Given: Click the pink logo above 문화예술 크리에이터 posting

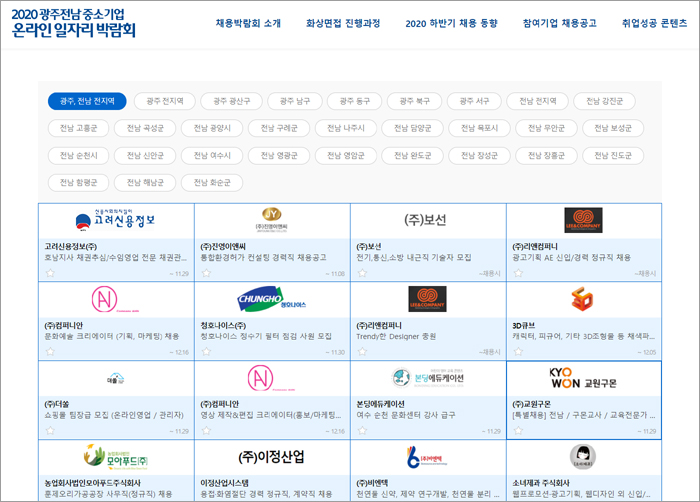Looking at the screenshot, I should pyautogui.click(x=115, y=299).
